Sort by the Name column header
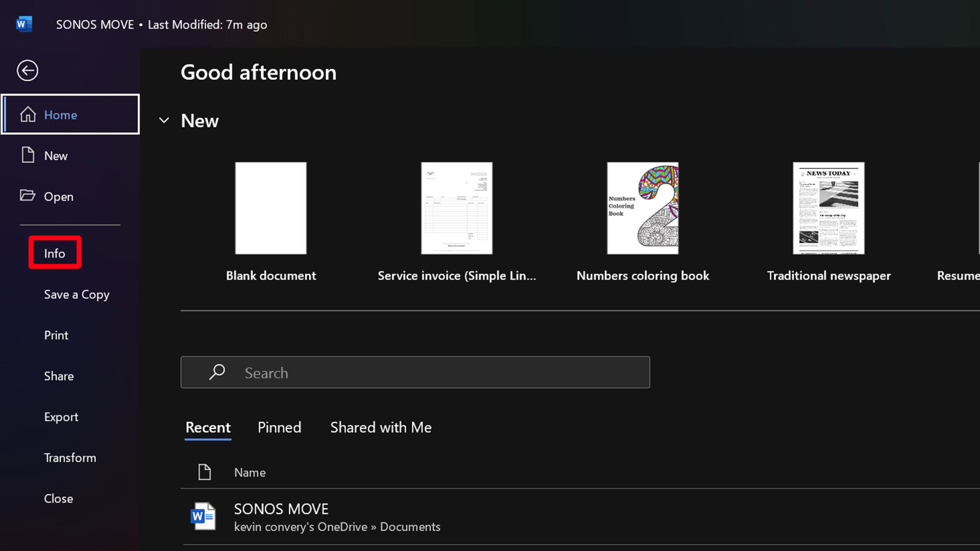This screenshot has width=980, height=551. click(x=250, y=472)
